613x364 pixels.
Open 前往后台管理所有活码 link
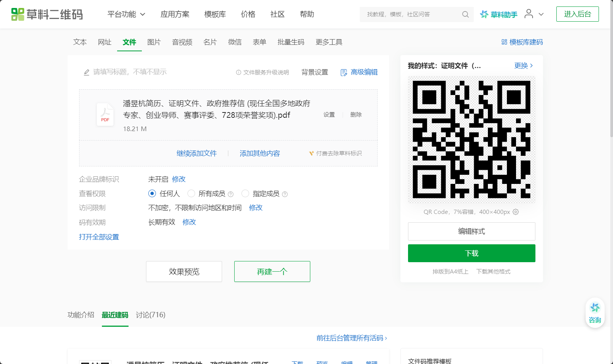coord(352,338)
